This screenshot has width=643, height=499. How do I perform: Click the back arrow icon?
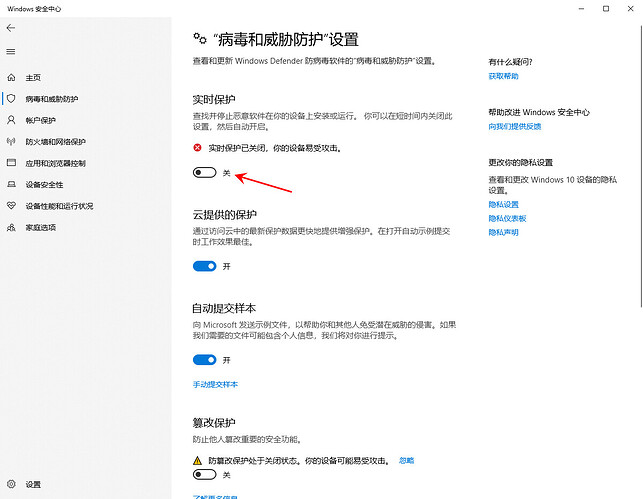pos(11,28)
